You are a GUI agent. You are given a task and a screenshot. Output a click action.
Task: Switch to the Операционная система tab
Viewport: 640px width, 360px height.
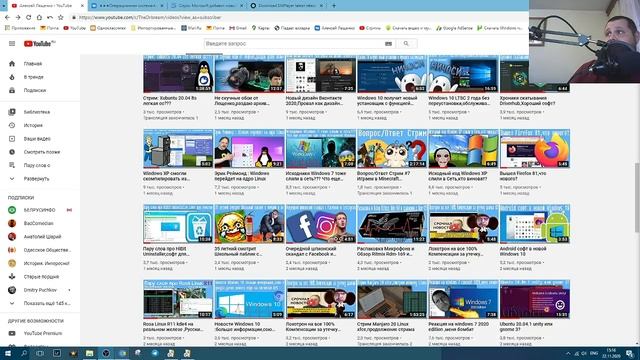pos(128,6)
